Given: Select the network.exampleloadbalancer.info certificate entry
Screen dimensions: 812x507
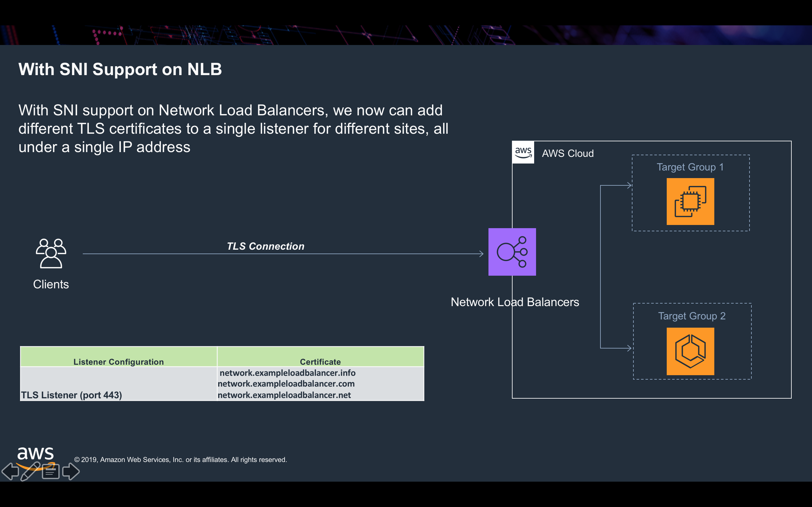Looking at the screenshot, I should coord(287,373).
